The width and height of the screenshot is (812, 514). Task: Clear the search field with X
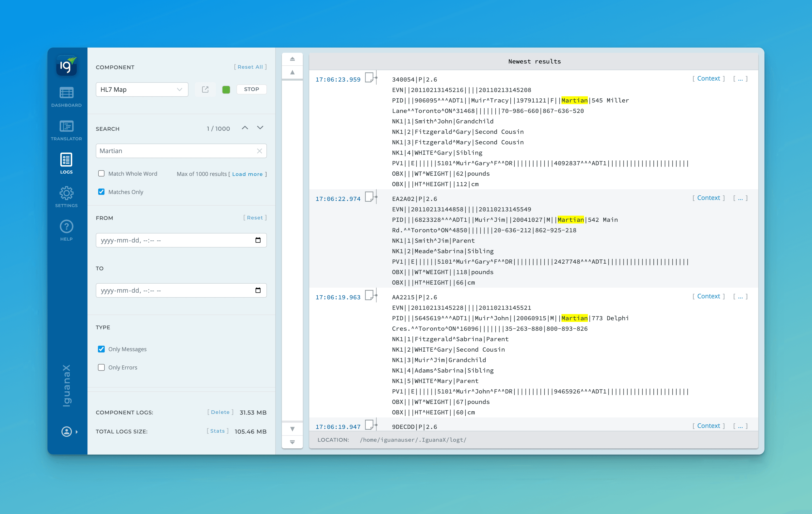pyautogui.click(x=259, y=151)
